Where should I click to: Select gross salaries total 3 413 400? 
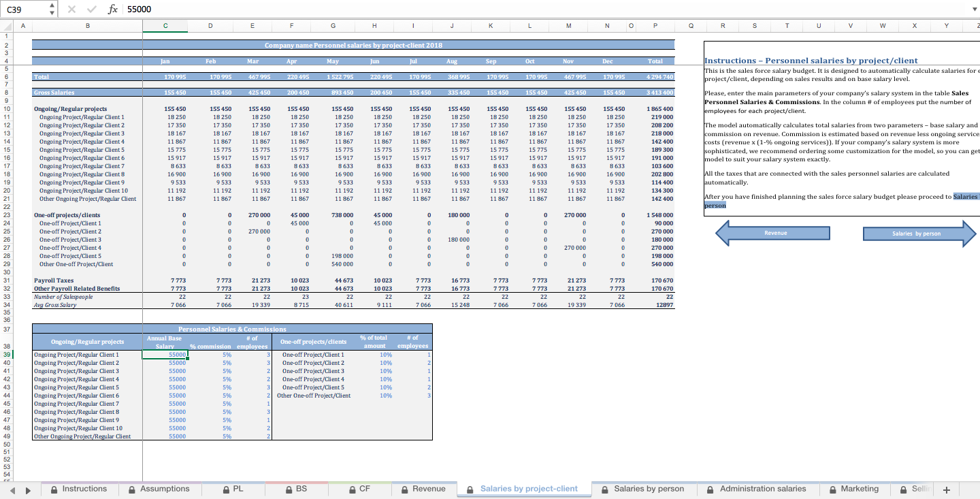[655, 92]
